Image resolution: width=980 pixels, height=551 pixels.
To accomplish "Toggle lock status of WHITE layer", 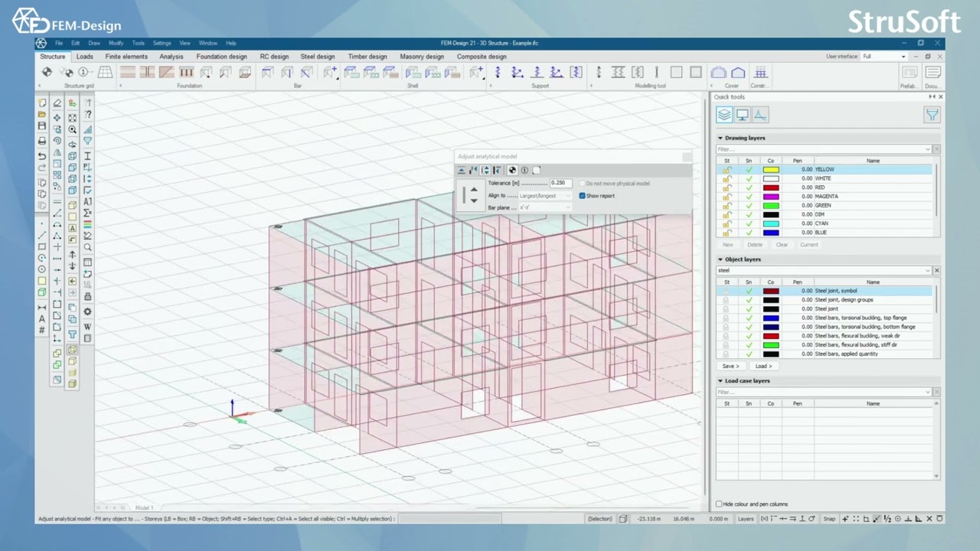I will [727, 178].
